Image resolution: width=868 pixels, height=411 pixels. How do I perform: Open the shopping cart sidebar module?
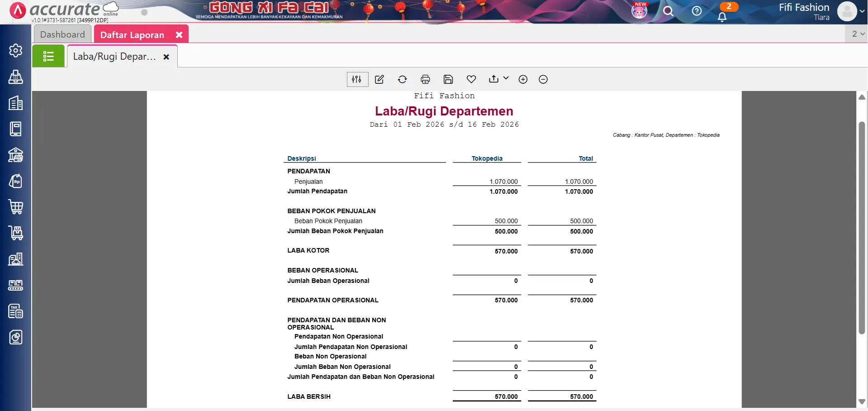tap(16, 207)
